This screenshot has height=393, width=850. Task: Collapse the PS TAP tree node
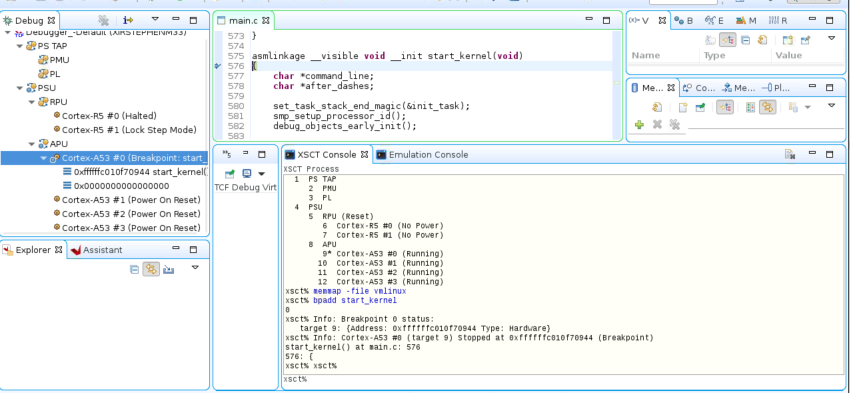tap(20, 46)
